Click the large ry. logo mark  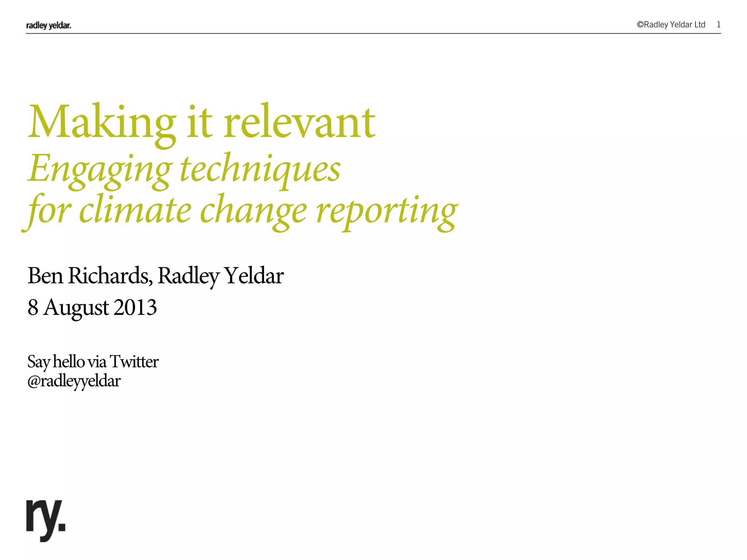click(x=46, y=521)
